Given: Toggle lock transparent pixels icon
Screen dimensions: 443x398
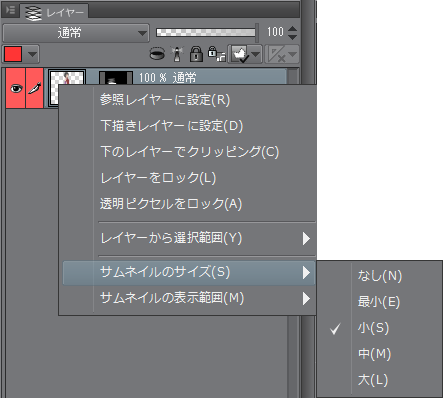Looking at the screenshot, I should coord(216,54).
